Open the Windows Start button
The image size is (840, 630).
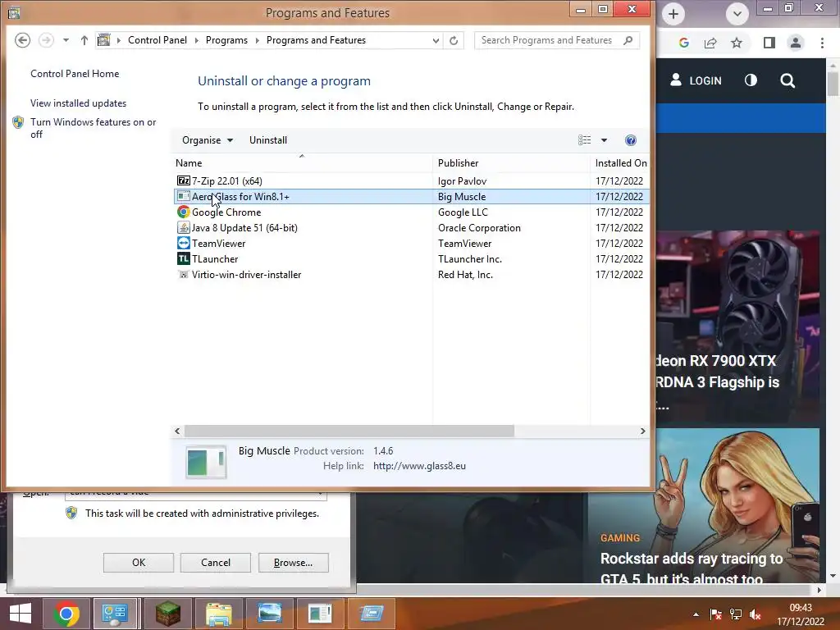(x=21, y=614)
